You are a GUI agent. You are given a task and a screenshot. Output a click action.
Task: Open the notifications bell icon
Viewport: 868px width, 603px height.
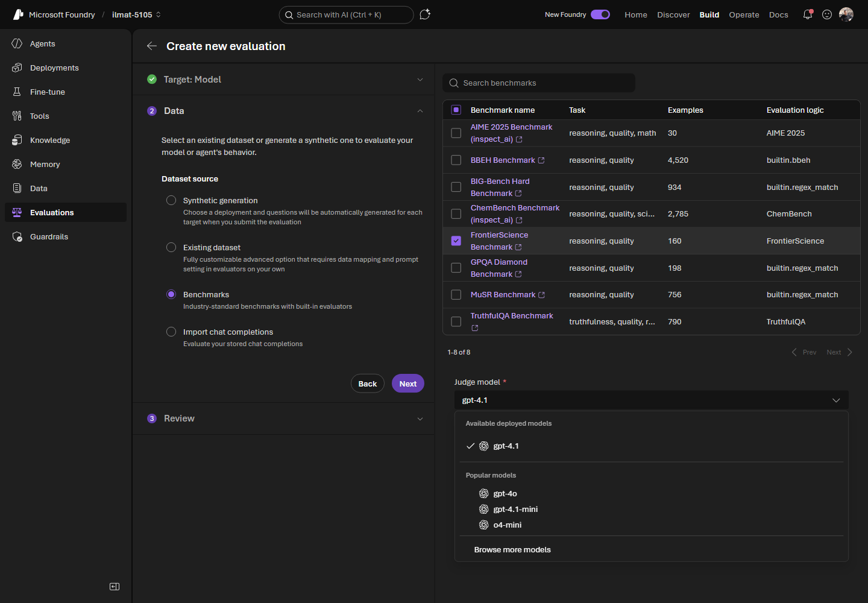pyautogui.click(x=808, y=14)
